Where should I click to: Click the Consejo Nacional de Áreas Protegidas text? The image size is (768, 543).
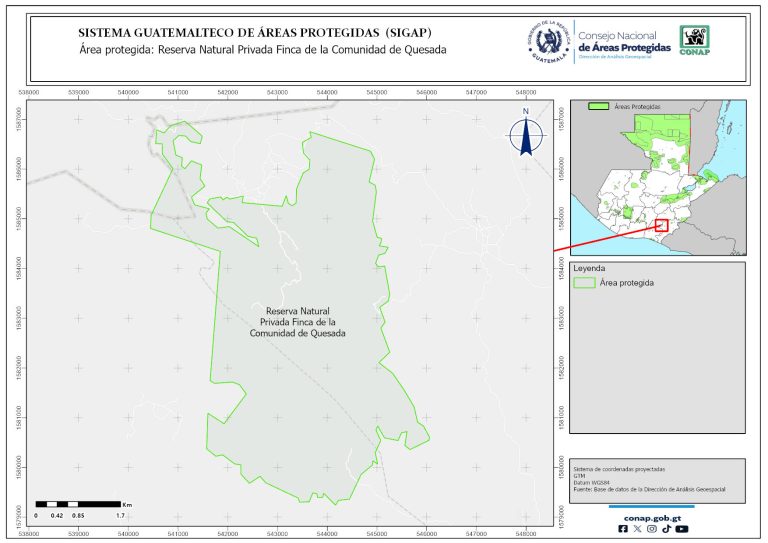(x=624, y=41)
